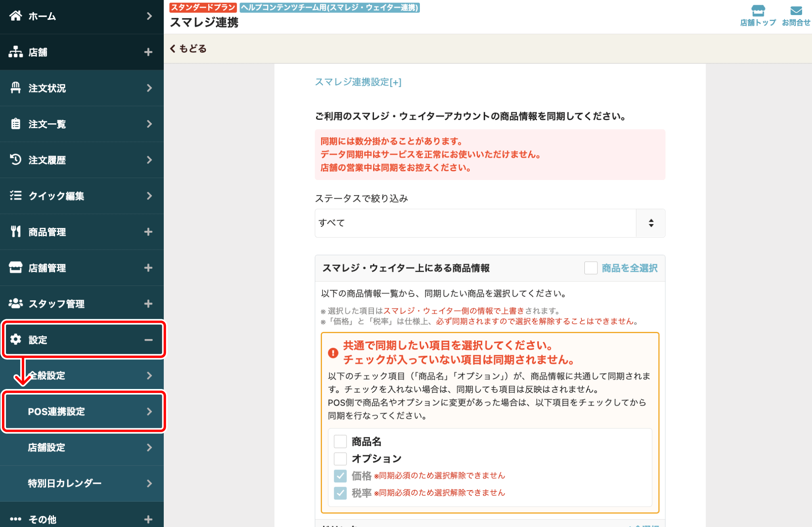
Task: Open お問合せ via the envelope icon
Action: [796, 11]
